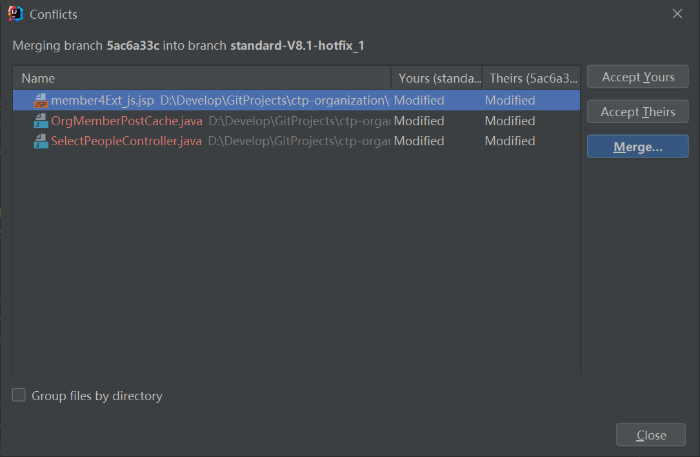Select the member4Ext_js.jsp file name
The width and height of the screenshot is (700, 457).
tap(103, 101)
